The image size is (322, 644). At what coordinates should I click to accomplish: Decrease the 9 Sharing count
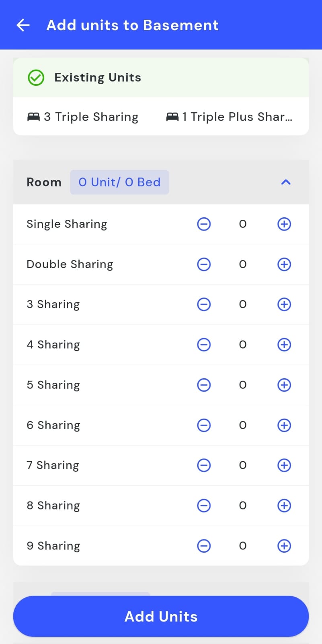coord(204,546)
